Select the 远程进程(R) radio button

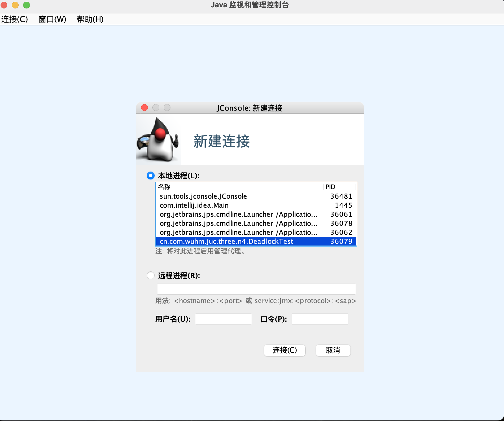pos(151,275)
